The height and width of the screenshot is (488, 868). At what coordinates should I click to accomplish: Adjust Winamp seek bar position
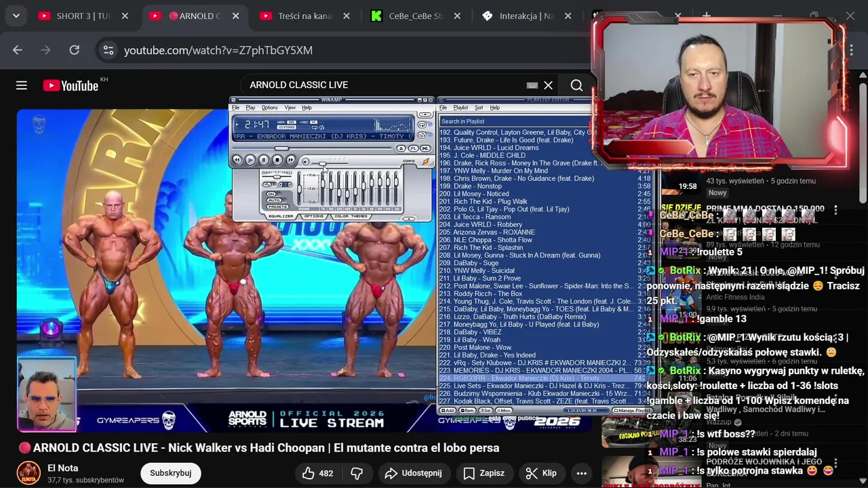(x=312, y=148)
